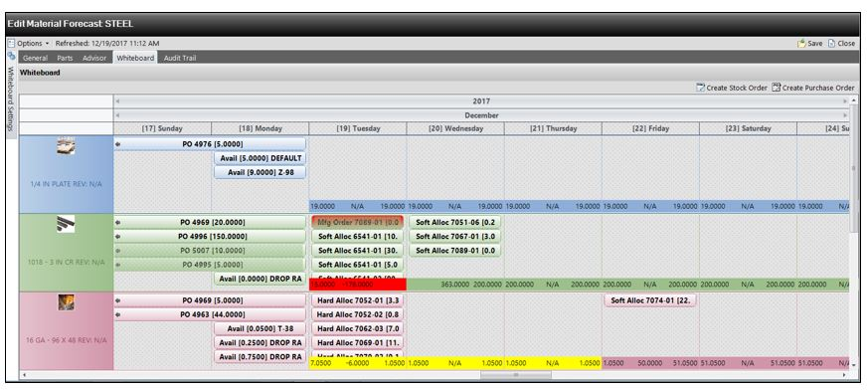Select Avail [9.0000] Z-98 item
This screenshot has width=868, height=390.
click(260, 172)
